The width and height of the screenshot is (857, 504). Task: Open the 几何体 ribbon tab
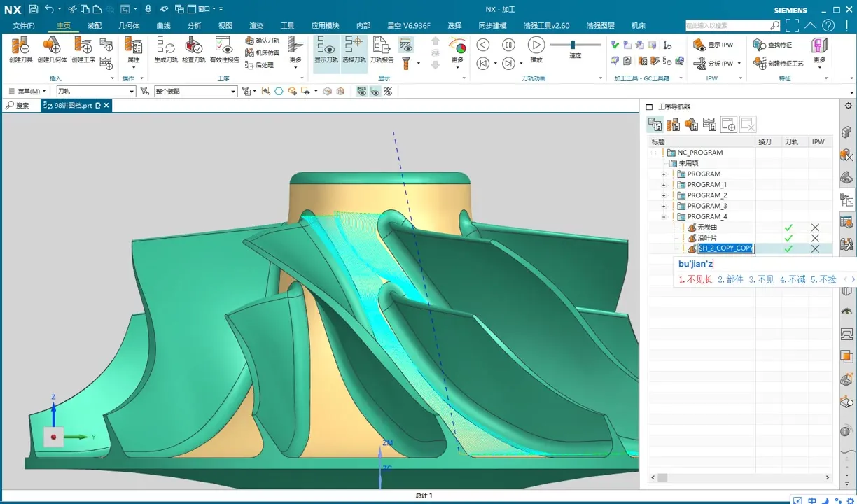(129, 26)
